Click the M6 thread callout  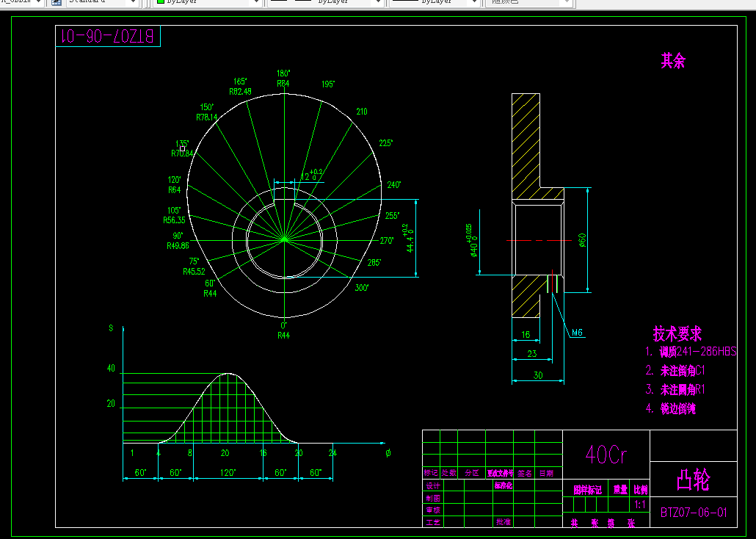coord(577,333)
